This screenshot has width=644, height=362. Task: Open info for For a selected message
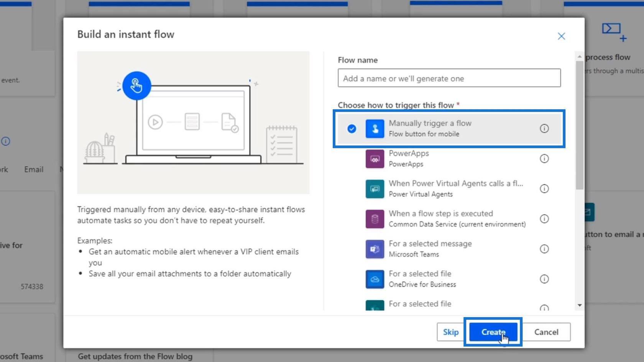coord(544,249)
